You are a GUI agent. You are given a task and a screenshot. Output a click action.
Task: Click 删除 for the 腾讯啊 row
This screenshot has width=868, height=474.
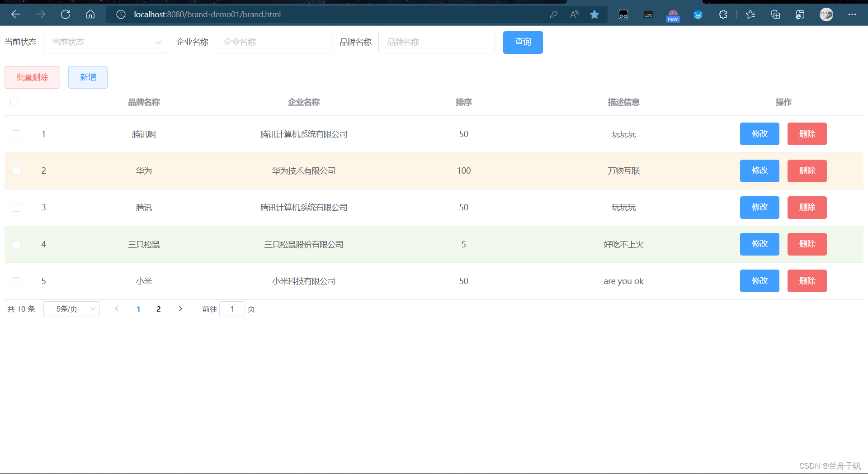coord(807,134)
